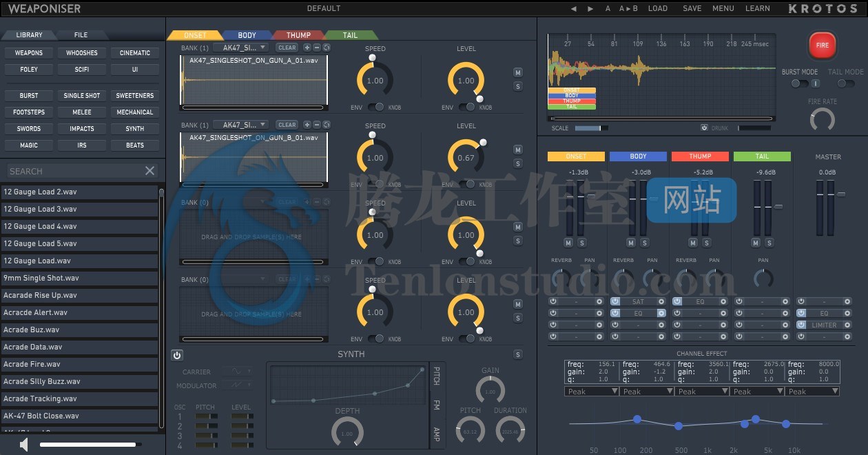Viewport: 868px width, 455px height.
Task: Open Peak filter dropdown for 156.1 band
Action: click(x=592, y=391)
